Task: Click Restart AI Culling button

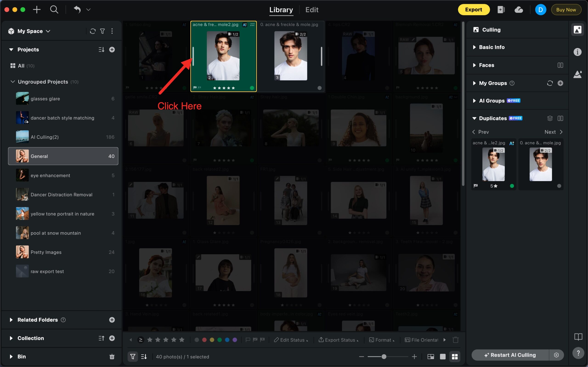Action: [510, 355]
